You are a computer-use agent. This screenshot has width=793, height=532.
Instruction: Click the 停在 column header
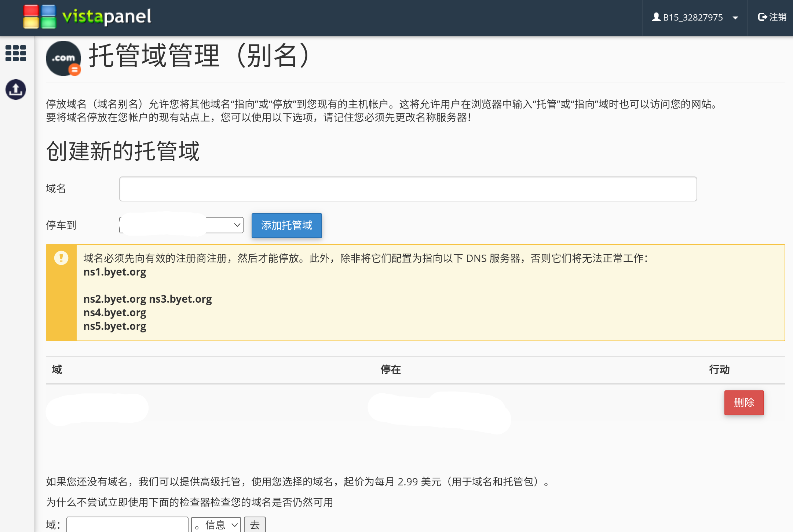(391, 369)
